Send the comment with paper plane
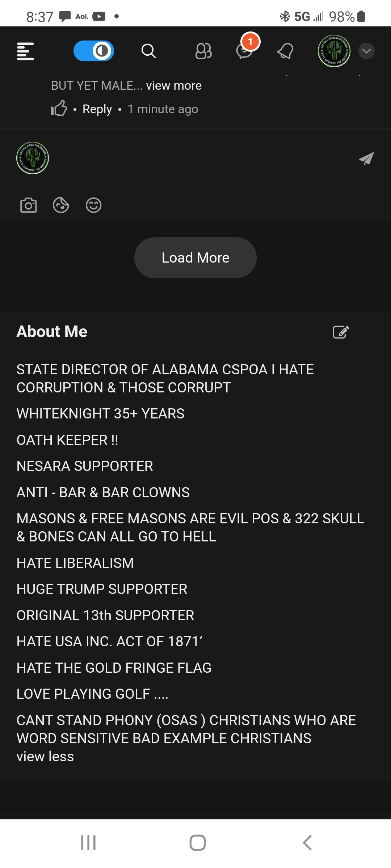The width and height of the screenshot is (391, 868). click(x=366, y=158)
